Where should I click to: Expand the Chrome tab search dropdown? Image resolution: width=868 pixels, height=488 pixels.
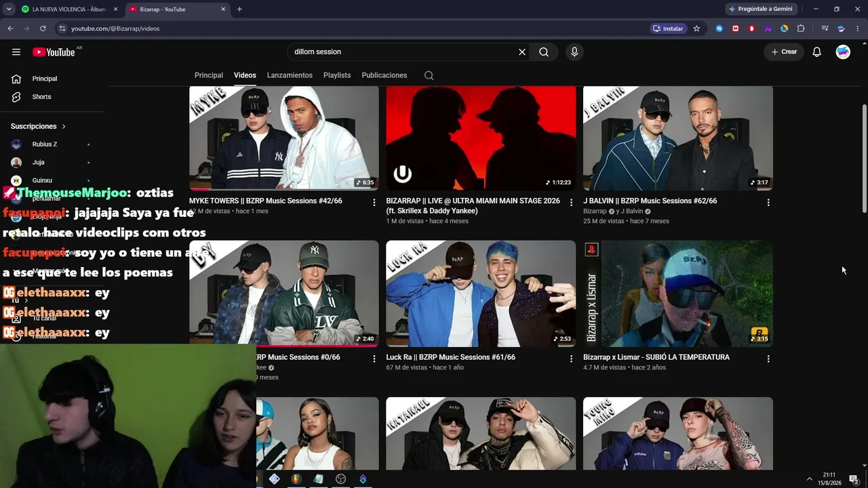(9, 9)
